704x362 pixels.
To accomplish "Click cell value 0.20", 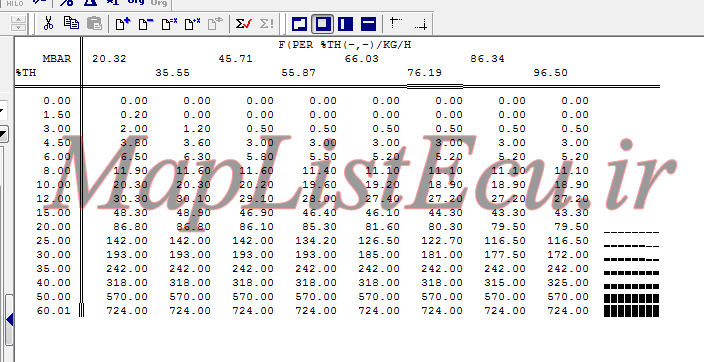I will pyautogui.click(x=134, y=115).
